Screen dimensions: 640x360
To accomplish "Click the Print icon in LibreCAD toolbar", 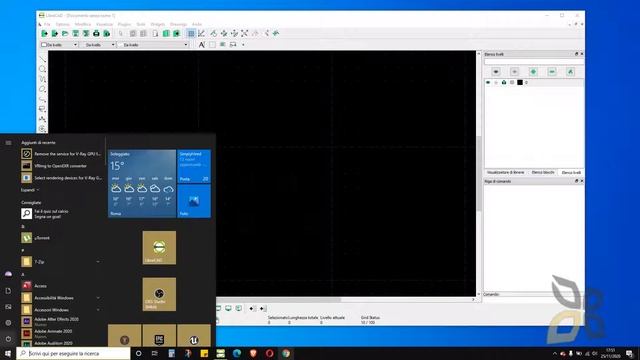I will (96, 33).
